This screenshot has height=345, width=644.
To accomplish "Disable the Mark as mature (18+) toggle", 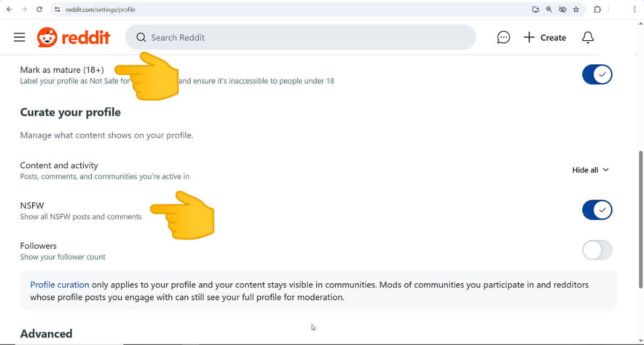I will [x=597, y=75].
